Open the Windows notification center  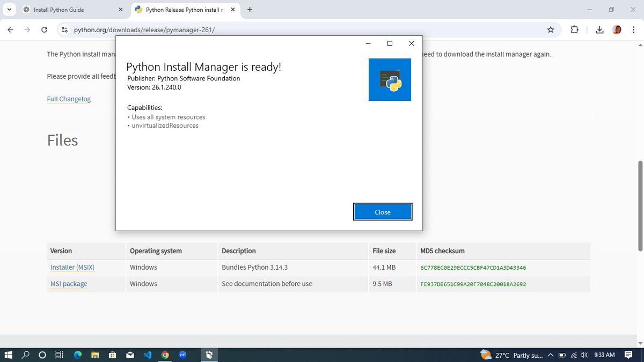(x=628, y=355)
